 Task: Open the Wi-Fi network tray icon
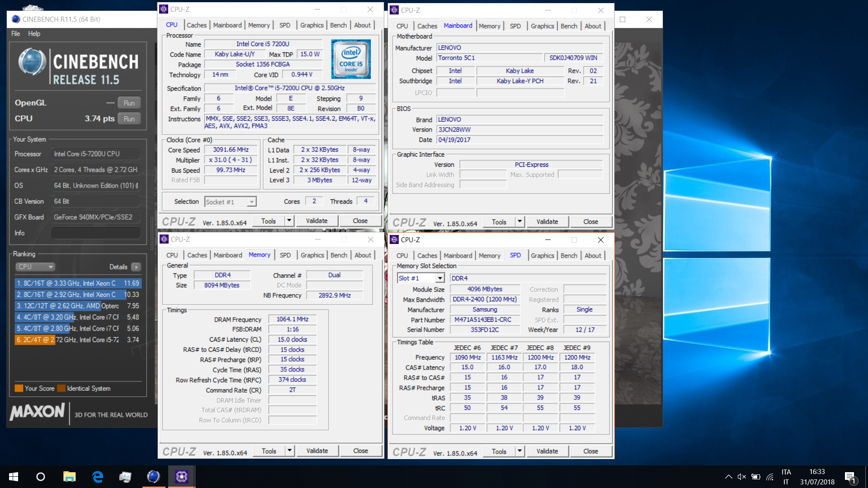point(770,477)
